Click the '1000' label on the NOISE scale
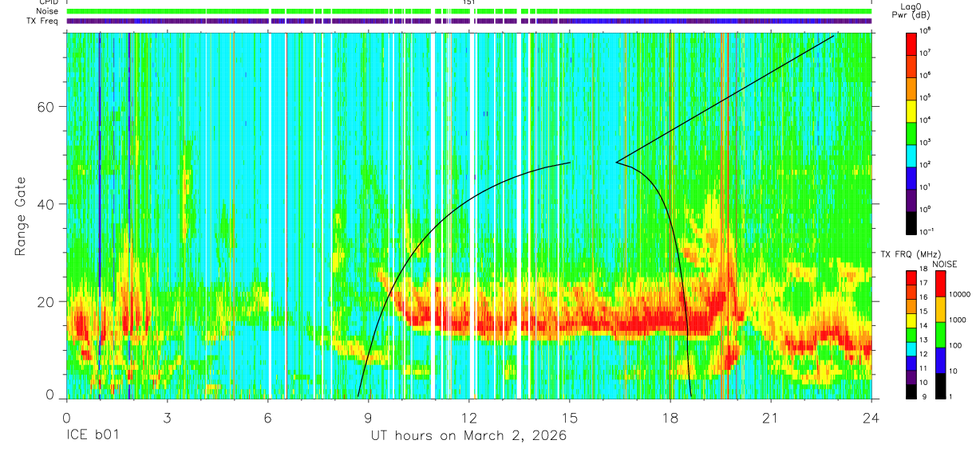Screen dimensions: 980x452 (958, 320)
